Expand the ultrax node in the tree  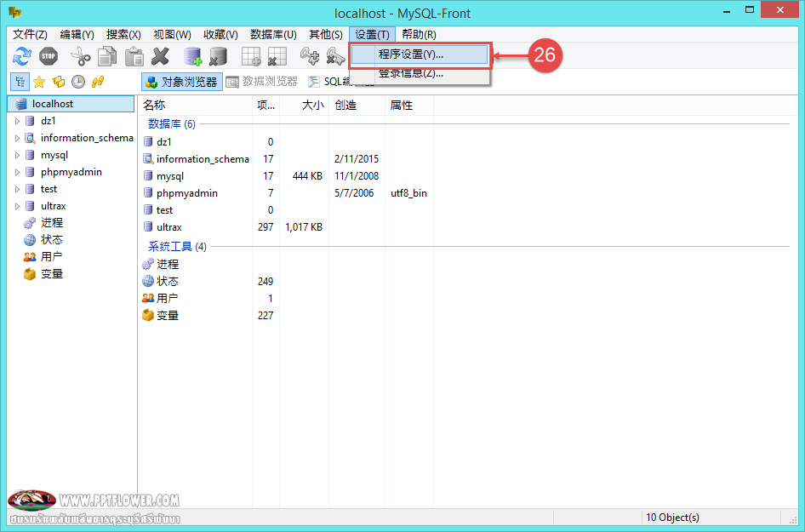click(x=18, y=206)
